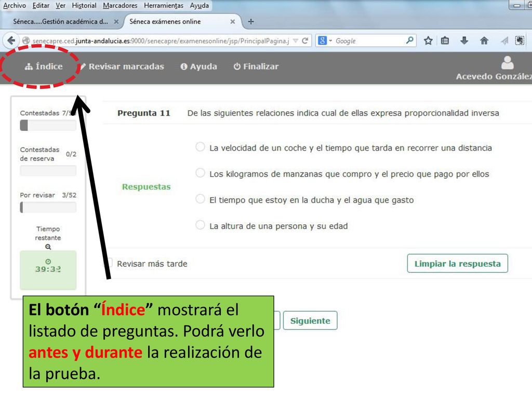Open the browser Ayuda menu

click(199, 5)
